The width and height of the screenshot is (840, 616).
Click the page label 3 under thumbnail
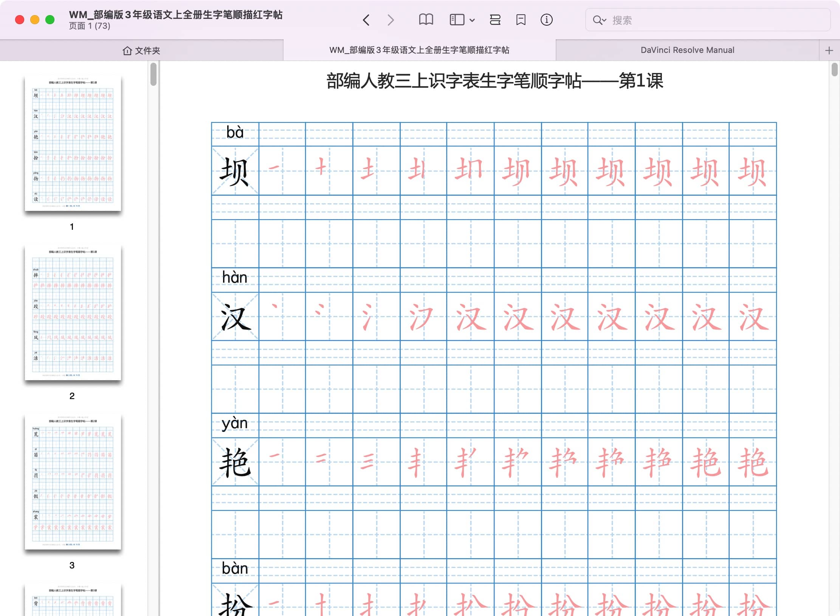click(72, 565)
